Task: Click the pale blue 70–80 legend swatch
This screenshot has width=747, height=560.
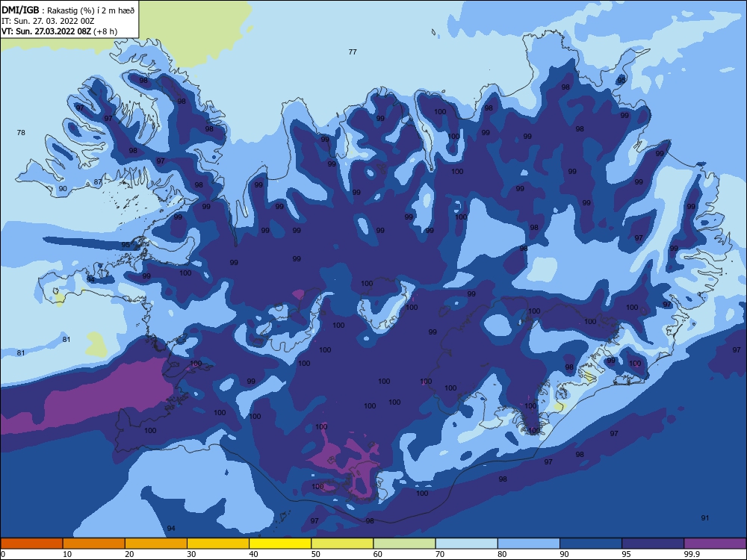Action: (x=466, y=544)
